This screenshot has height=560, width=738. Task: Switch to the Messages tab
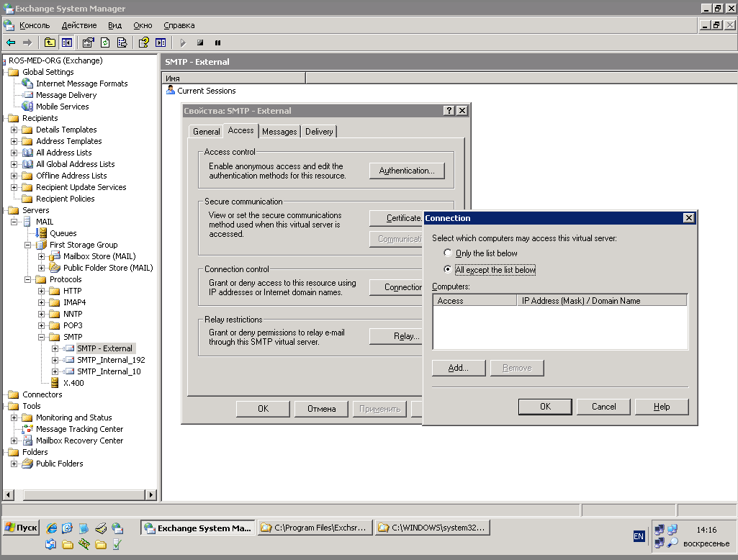279,132
